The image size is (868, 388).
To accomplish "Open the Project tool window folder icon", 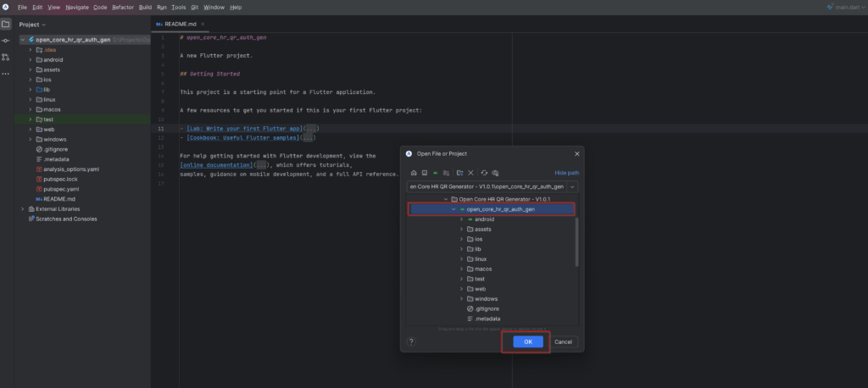I will [x=6, y=25].
